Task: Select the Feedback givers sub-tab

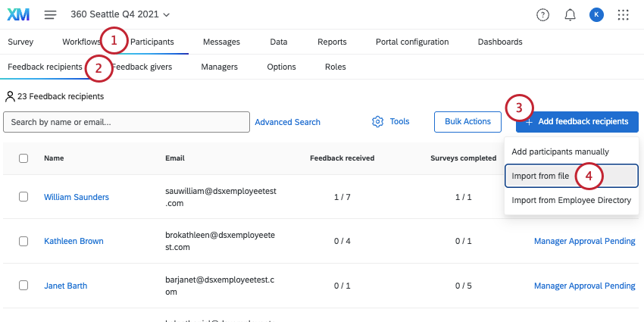Action: [142, 67]
